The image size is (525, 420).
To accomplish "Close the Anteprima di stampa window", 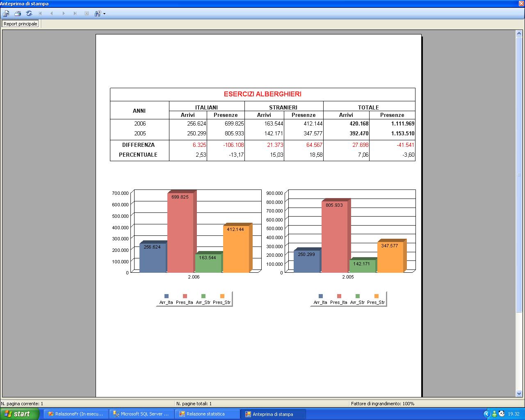I will coord(521,3).
